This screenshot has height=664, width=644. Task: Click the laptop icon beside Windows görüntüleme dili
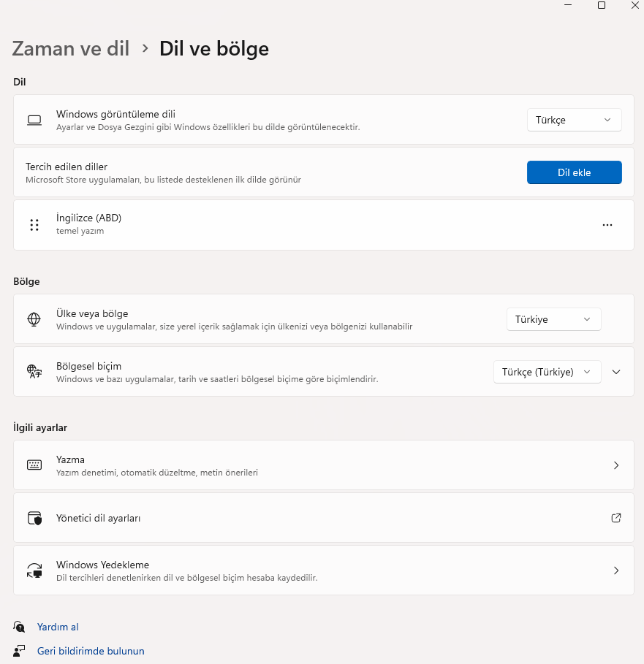[34, 120]
